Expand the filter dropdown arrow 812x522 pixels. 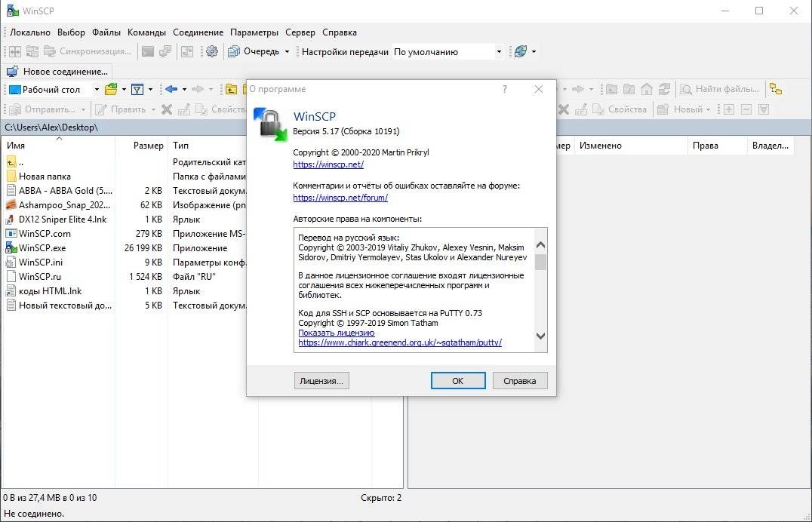[x=150, y=90]
